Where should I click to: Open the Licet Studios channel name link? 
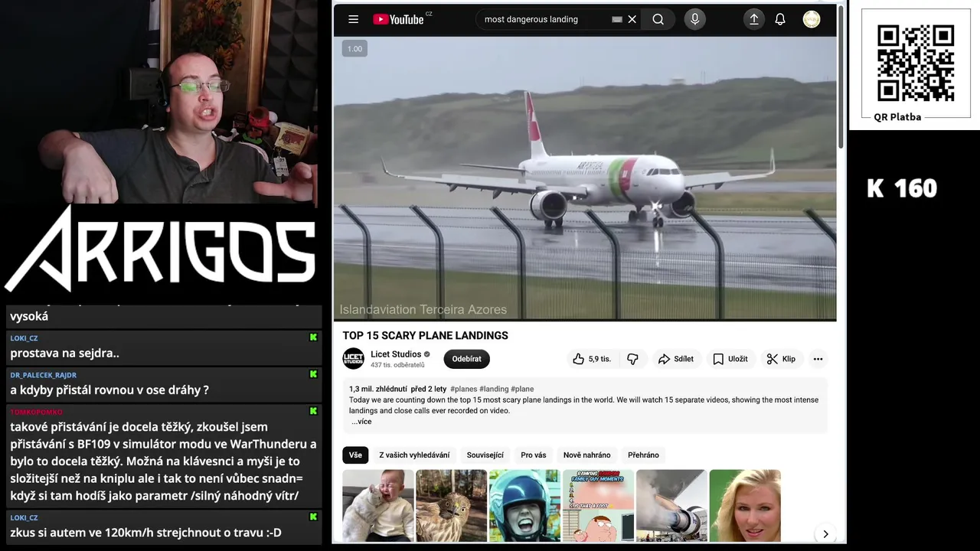click(396, 354)
